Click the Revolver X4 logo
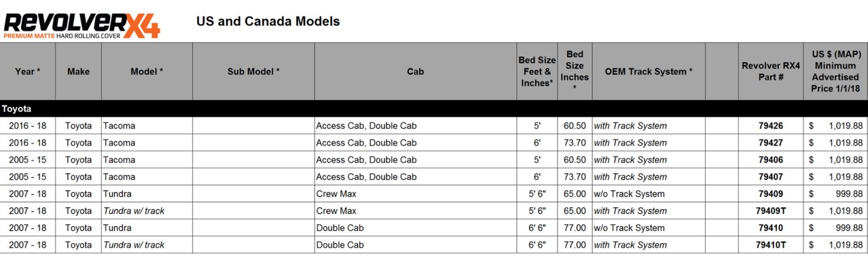 (x=82, y=24)
